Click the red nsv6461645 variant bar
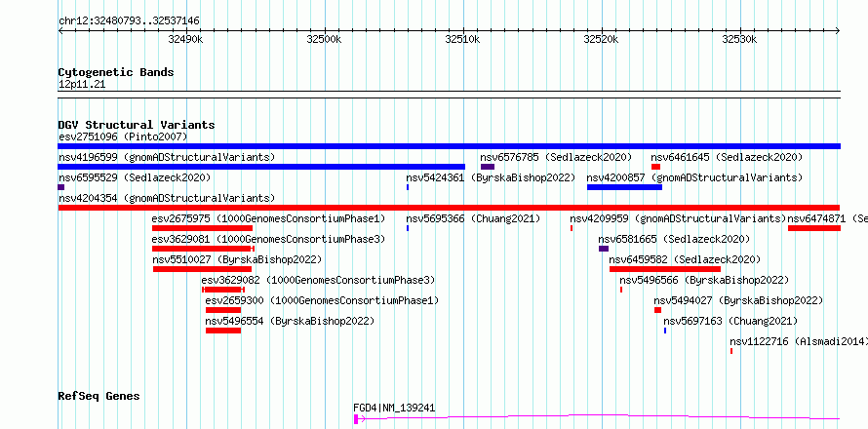 (x=655, y=167)
